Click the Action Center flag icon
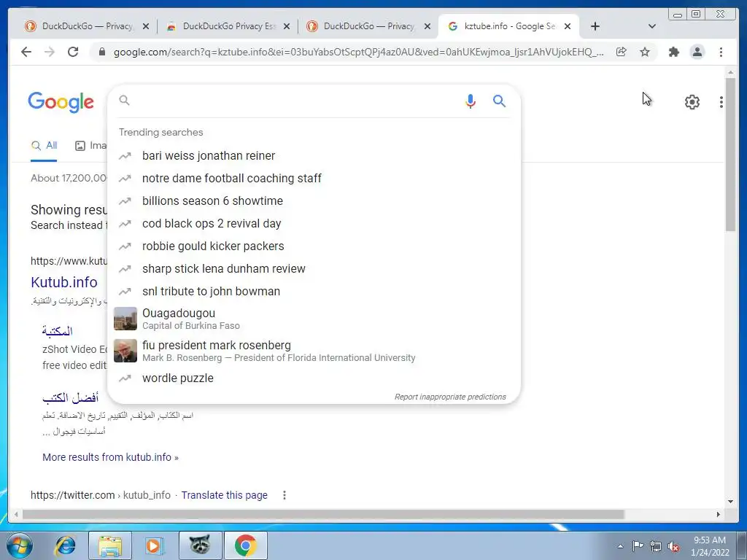Screen dimensions: 747x560 coord(638,546)
